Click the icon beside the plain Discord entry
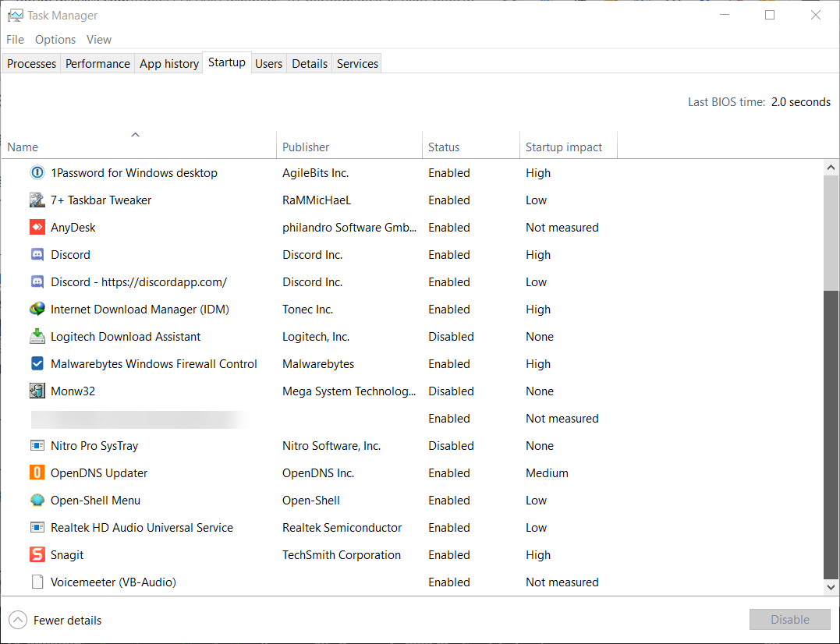840x644 pixels. [x=37, y=255]
